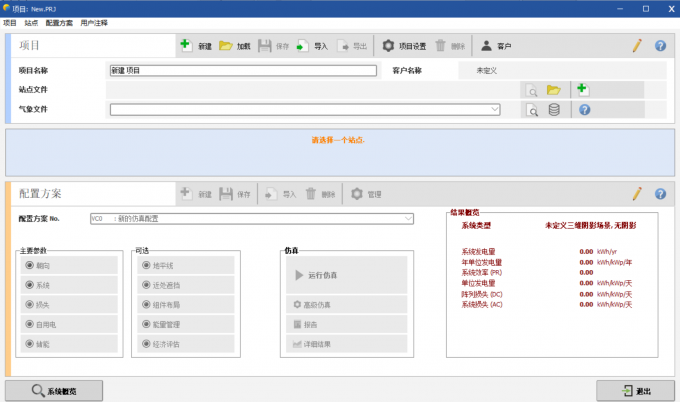
Task: Click the 运行仿真 play arrow icon
Action: click(x=299, y=275)
